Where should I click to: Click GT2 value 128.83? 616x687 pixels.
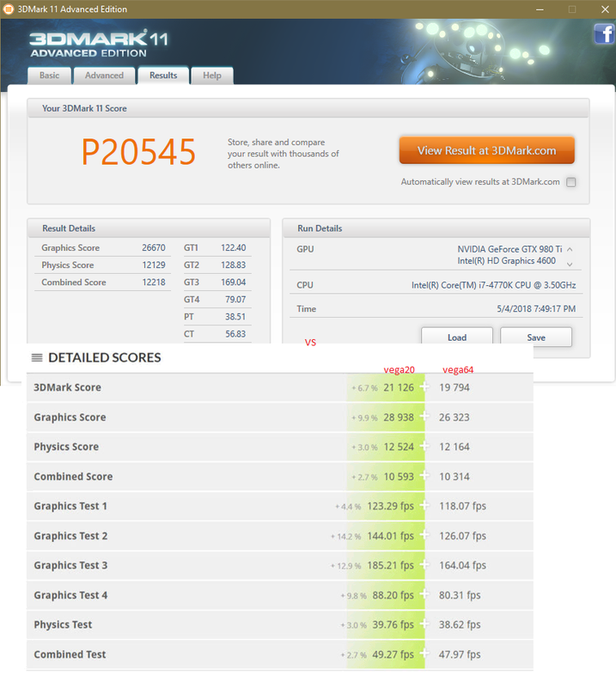(233, 265)
